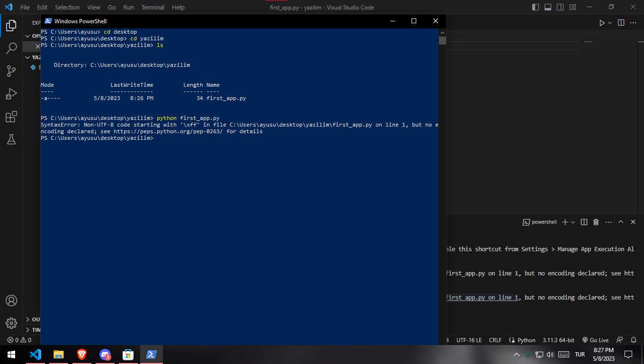Split the editor to the right
The image size is (644, 364).
[621, 23]
